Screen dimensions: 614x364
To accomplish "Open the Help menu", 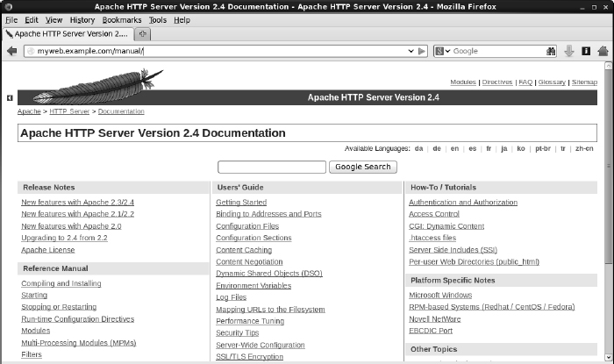I will [x=182, y=20].
